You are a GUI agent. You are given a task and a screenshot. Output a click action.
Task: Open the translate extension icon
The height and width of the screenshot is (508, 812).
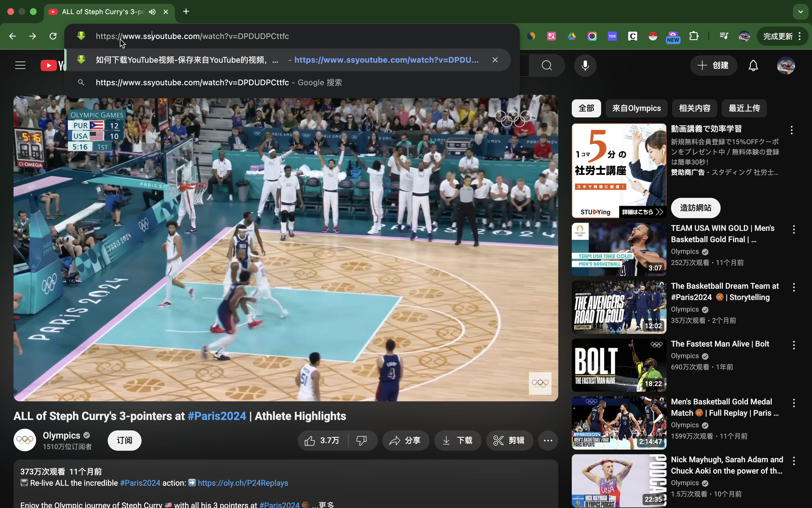click(x=551, y=36)
